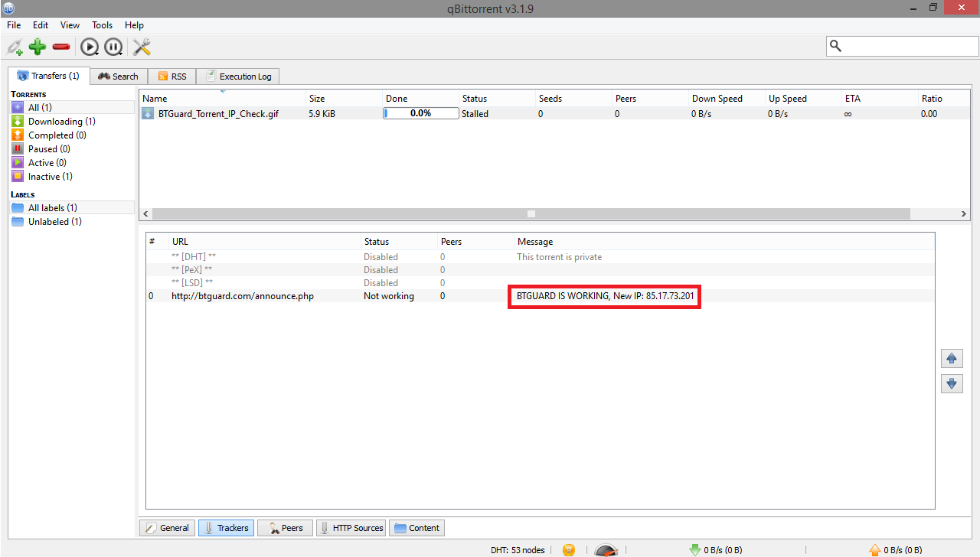Click the horizontal scrollbar in torrent list
This screenshot has height=557, width=980.
(531, 214)
